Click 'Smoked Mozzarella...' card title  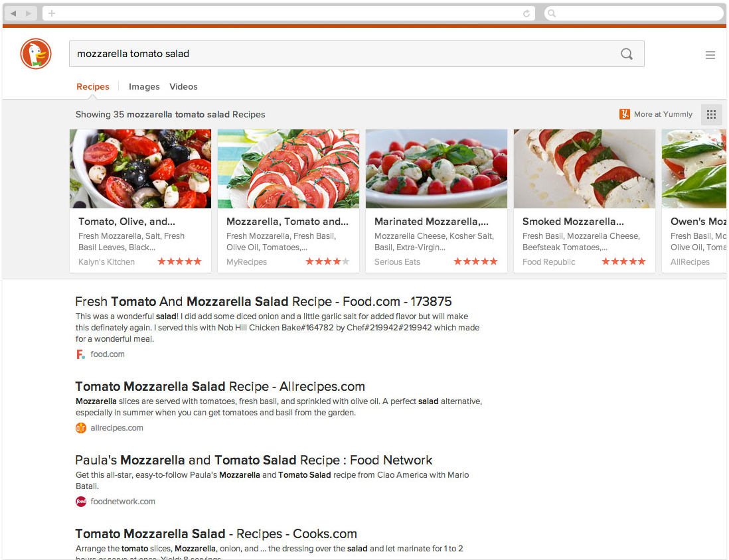click(573, 222)
